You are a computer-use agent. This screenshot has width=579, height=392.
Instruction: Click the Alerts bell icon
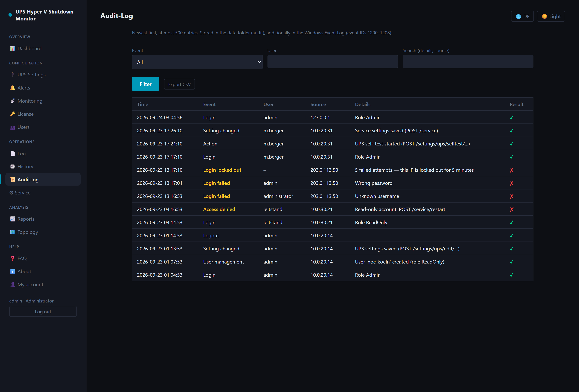pos(13,88)
